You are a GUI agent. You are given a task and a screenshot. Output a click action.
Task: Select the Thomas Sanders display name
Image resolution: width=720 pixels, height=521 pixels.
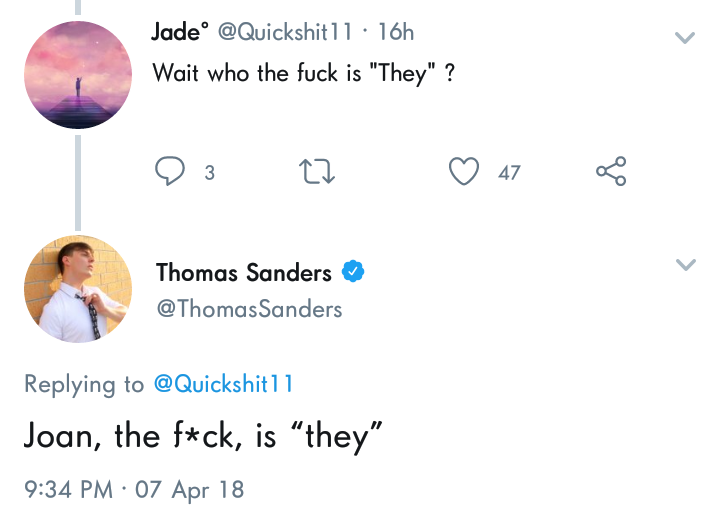click(243, 272)
